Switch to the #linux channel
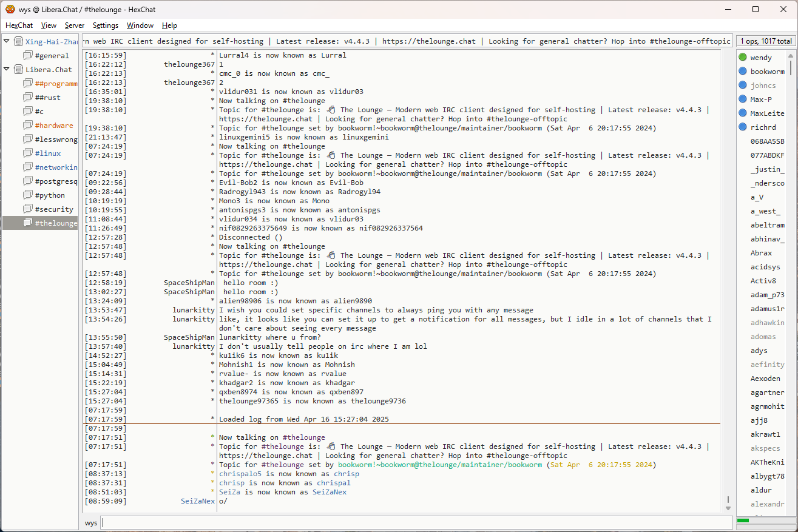Image resolution: width=798 pixels, height=532 pixels. 47,153
